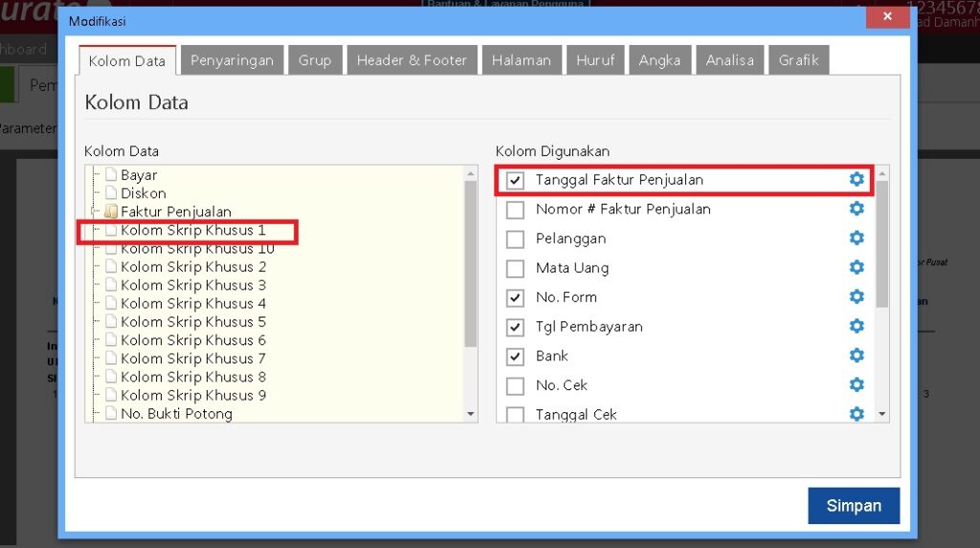Select Kolom Skrip Khusus 8 in tree
980x548 pixels.
click(x=193, y=377)
